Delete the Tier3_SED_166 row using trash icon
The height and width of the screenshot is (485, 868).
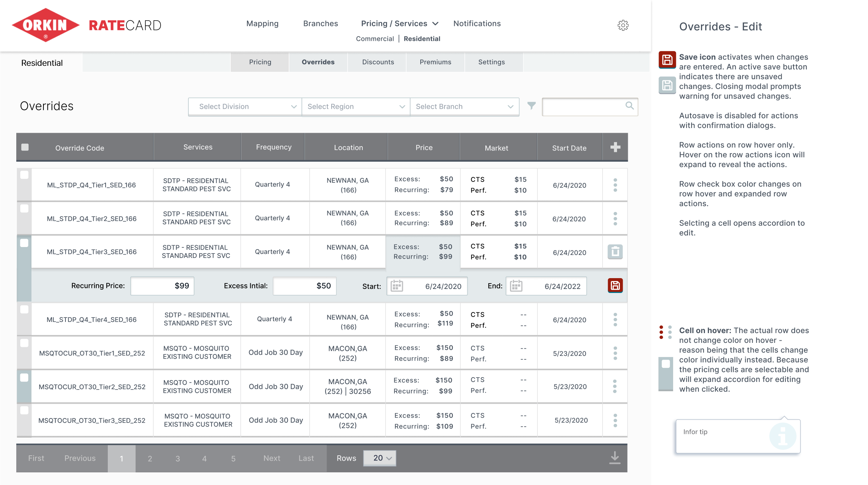[x=615, y=252]
